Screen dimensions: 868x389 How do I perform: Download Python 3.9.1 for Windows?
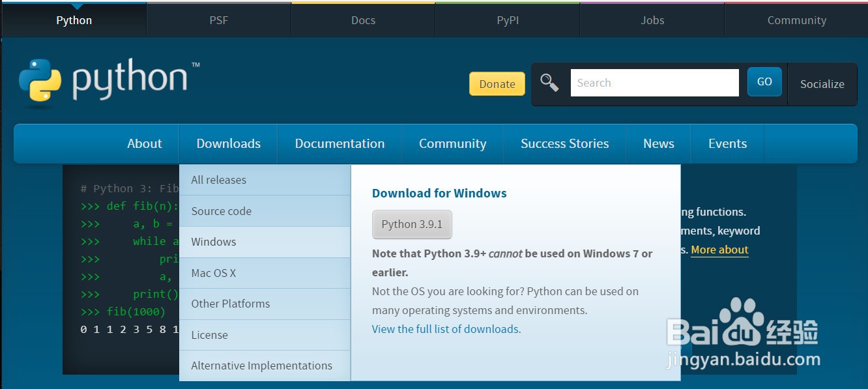412,223
